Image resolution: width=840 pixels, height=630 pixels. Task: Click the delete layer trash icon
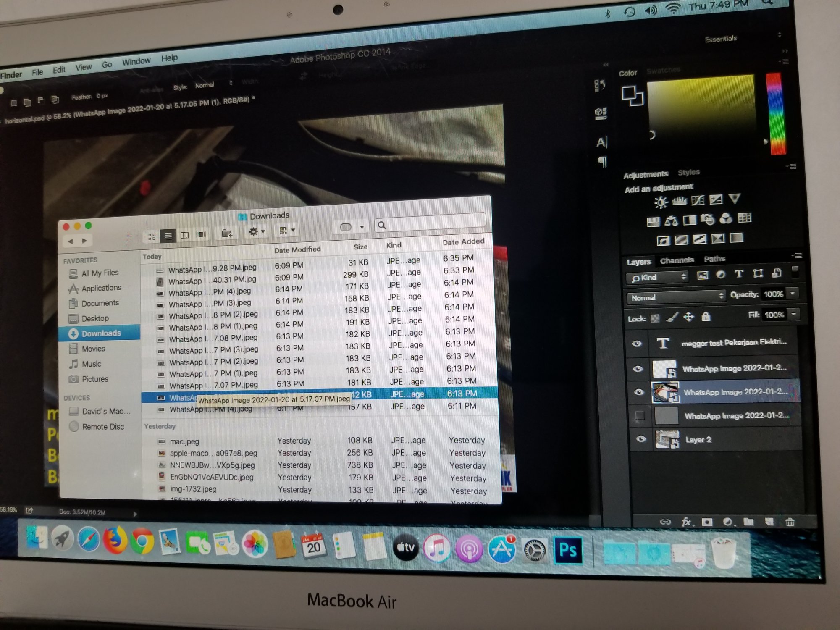point(790,522)
